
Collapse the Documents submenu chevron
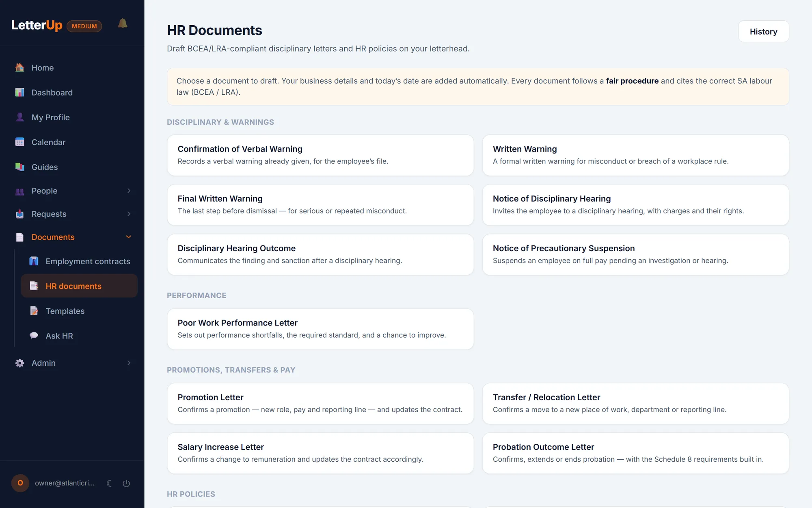click(x=129, y=237)
